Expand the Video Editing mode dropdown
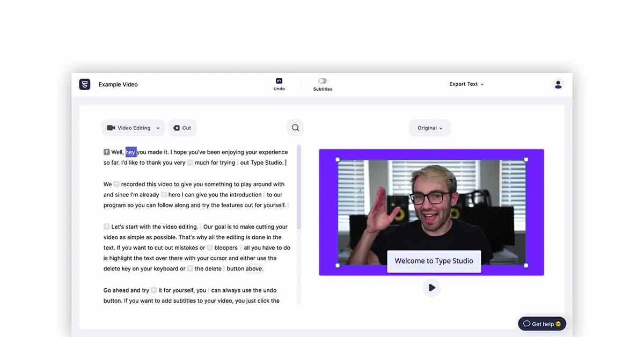The image size is (644, 337). tap(156, 128)
